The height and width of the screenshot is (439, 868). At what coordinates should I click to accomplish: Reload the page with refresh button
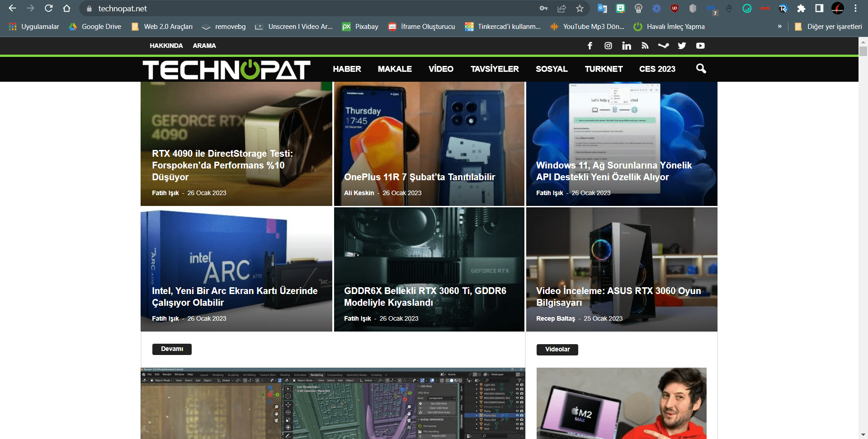(x=49, y=9)
